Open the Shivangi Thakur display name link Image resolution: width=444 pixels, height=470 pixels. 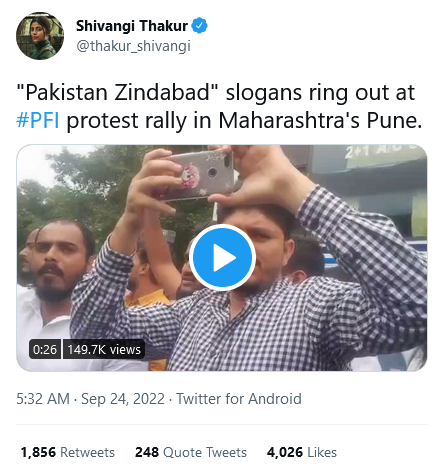coord(132,26)
